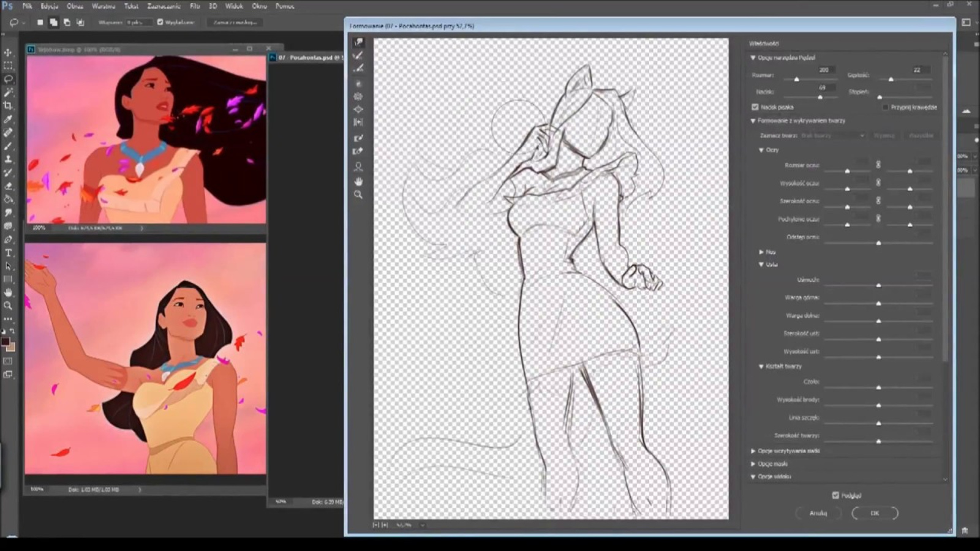The image size is (980, 551).
Task: Toggle the Nacisk pisaka checkbox
Action: (755, 107)
